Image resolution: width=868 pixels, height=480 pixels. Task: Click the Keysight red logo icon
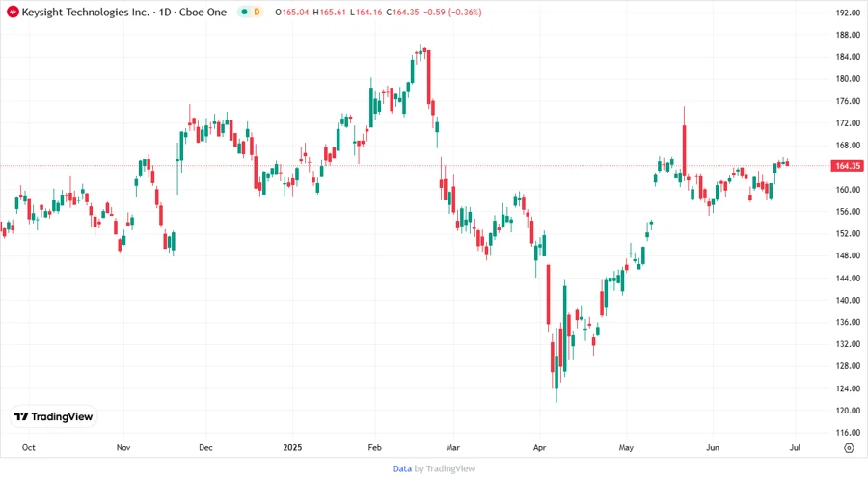(13, 12)
